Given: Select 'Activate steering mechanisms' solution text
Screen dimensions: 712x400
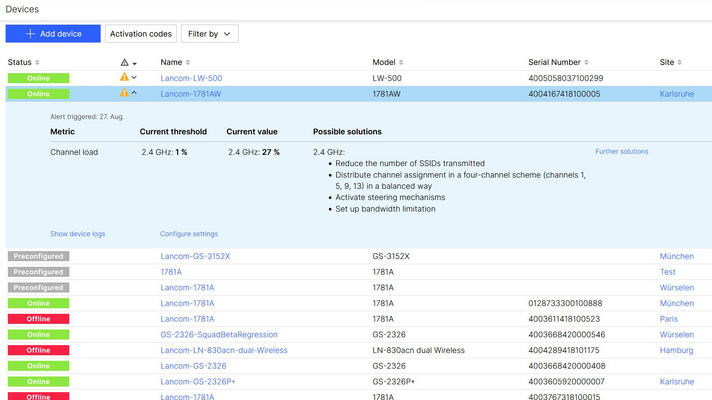Looking at the screenshot, I should 390,198.
